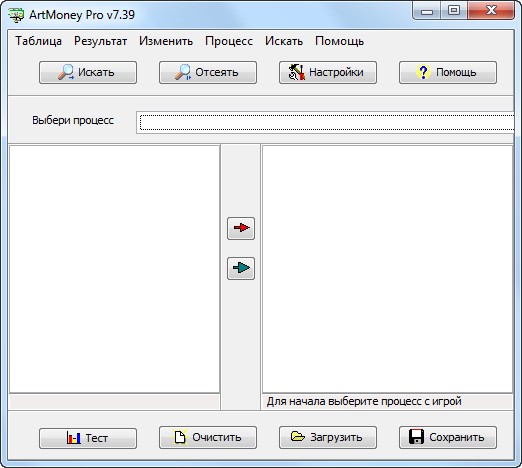Click the Отсеять filter button
This screenshot has height=468, width=522.
[208, 72]
